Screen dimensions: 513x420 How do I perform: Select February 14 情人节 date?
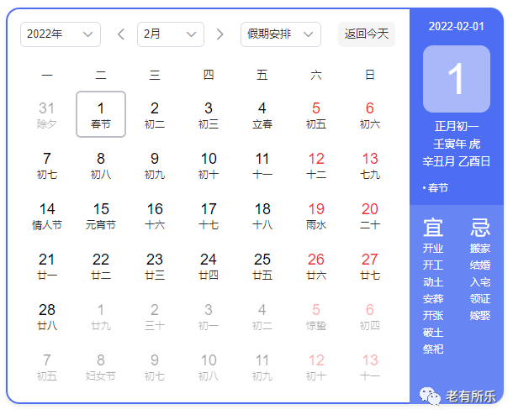(x=47, y=216)
